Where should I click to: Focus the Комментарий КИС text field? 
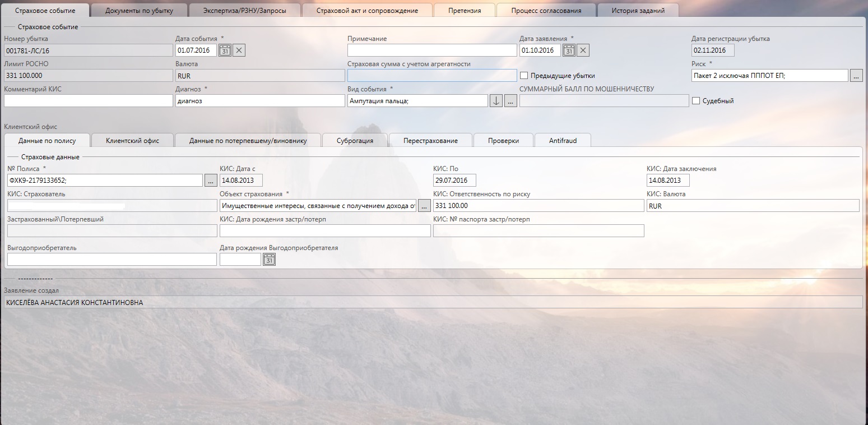[x=89, y=101]
